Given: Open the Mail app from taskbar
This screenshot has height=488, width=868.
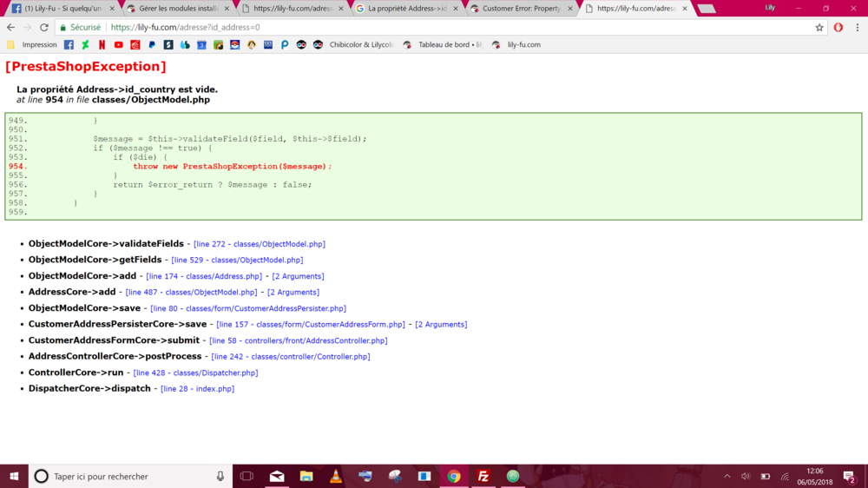Looking at the screenshot, I should click(x=277, y=477).
